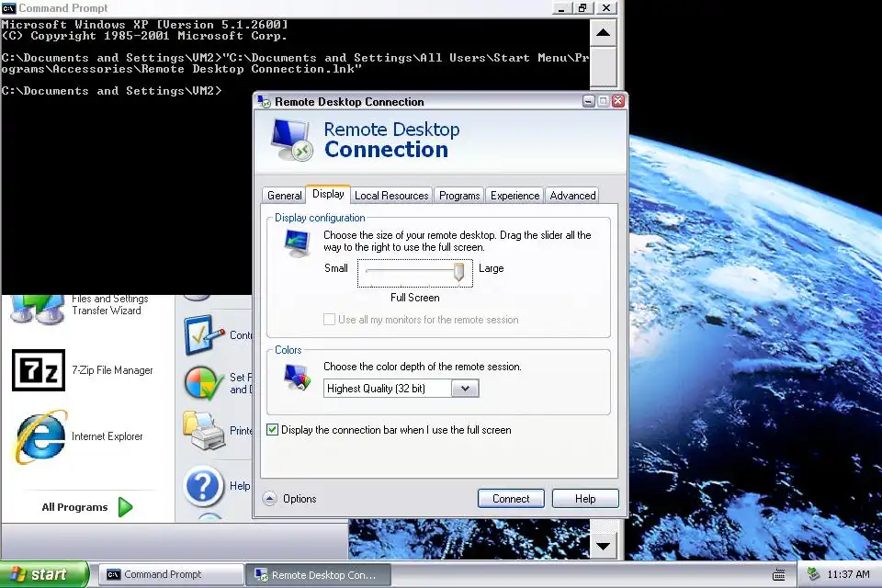Click the 'Full Screen' size label
The height and width of the screenshot is (588, 882).
415,298
